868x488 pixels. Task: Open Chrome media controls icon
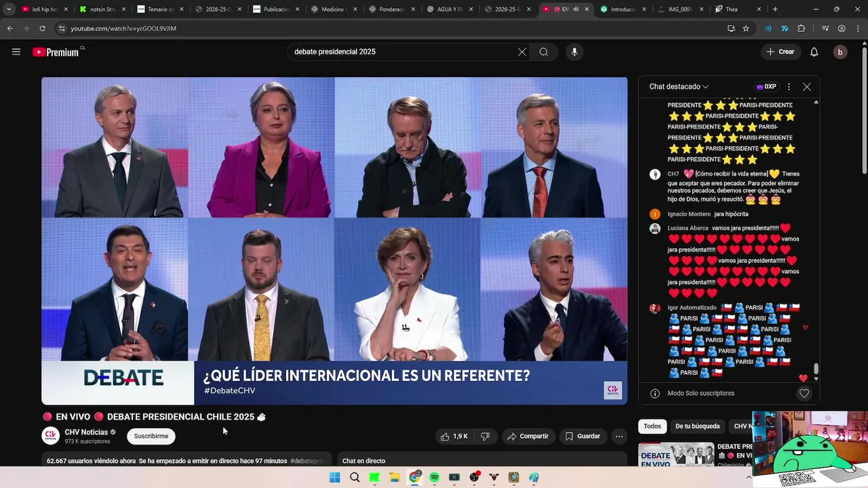click(825, 28)
